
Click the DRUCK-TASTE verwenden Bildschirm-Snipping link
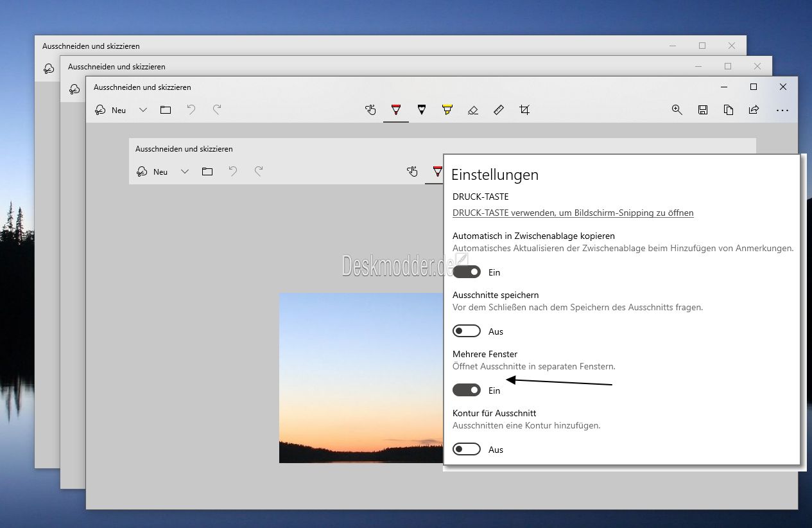(573, 213)
